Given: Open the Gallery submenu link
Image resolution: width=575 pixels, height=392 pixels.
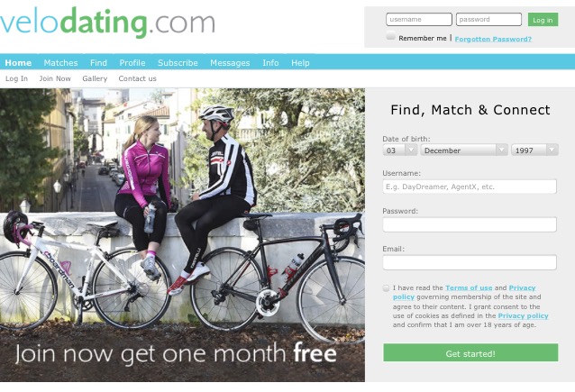Looking at the screenshot, I should 95,78.
